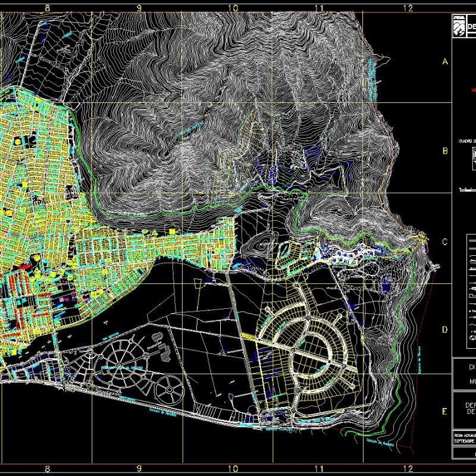Expand the title block field starting with DEP
Screen dimensions: 476x476
coord(469,405)
